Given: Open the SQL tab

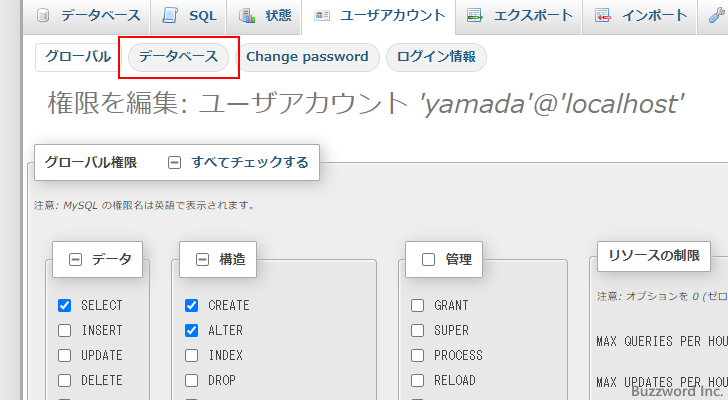Looking at the screenshot, I should (188, 16).
